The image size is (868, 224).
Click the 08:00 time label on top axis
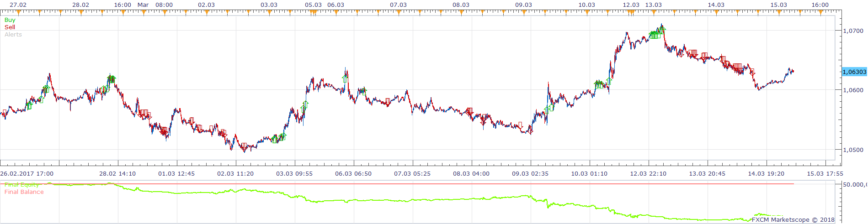pyautogui.click(x=164, y=5)
